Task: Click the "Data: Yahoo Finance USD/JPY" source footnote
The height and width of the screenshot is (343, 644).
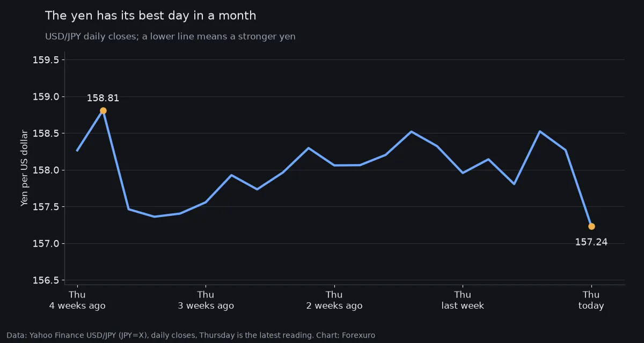Action: point(191,335)
